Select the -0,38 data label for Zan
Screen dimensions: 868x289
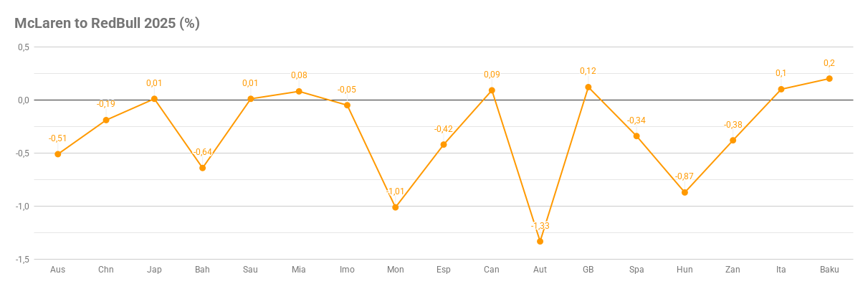click(733, 125)
